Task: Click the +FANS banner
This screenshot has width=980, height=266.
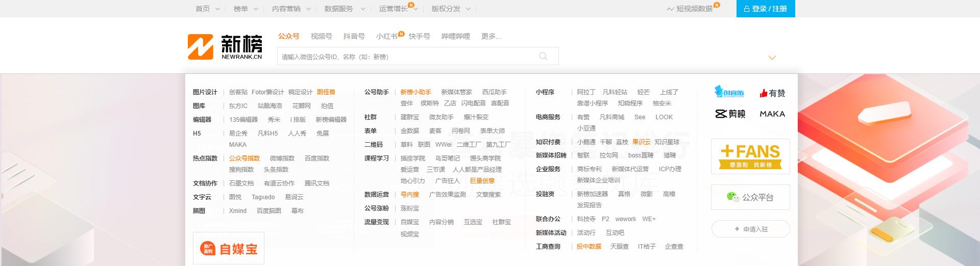Action: pos(750,156)
